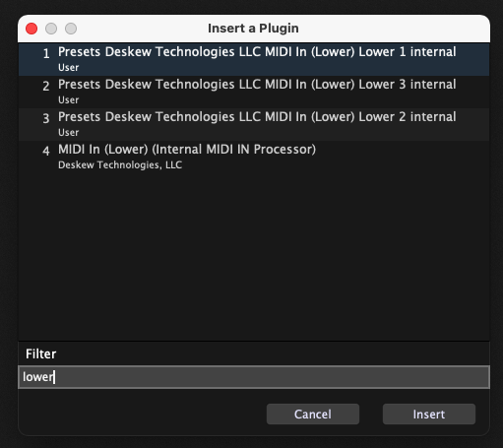Viewport: 503px width, 448px height.
Task: Click the grayed-out minimize window button
Action: point(51,29)
